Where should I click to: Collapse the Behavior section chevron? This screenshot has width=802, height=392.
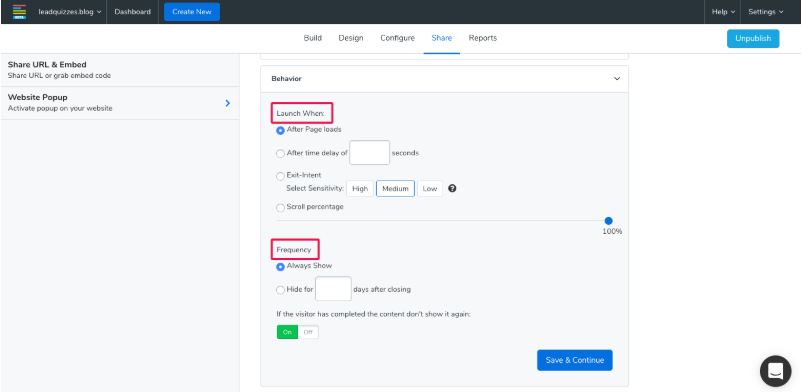coord(617,79)
